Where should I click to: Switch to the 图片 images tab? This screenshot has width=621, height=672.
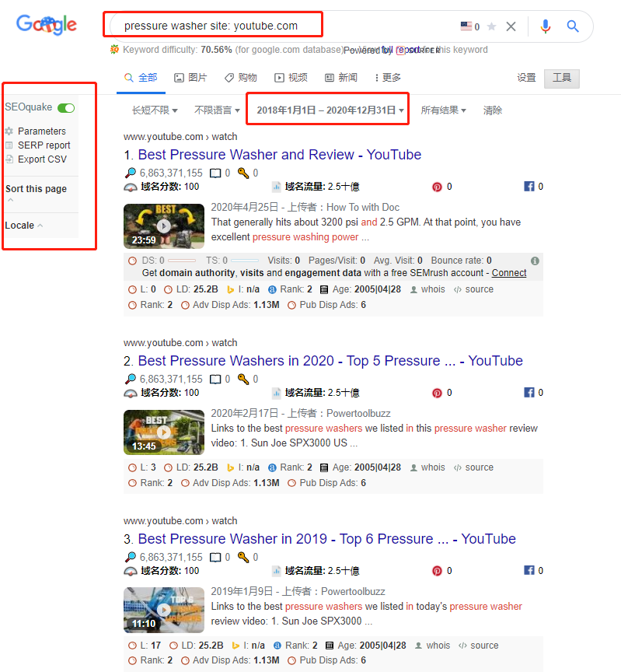click(x=190, y=78)
